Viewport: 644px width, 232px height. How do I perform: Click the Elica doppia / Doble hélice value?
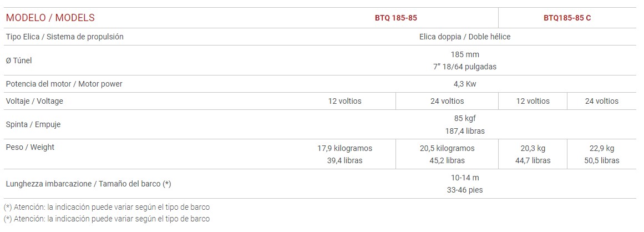465,37
